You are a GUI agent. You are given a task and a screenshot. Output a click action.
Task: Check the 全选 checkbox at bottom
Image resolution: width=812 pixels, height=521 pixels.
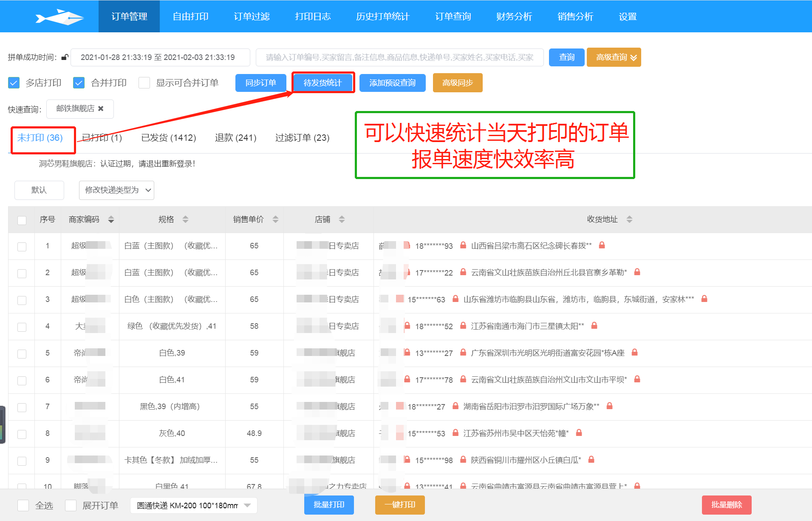[23, 505]
